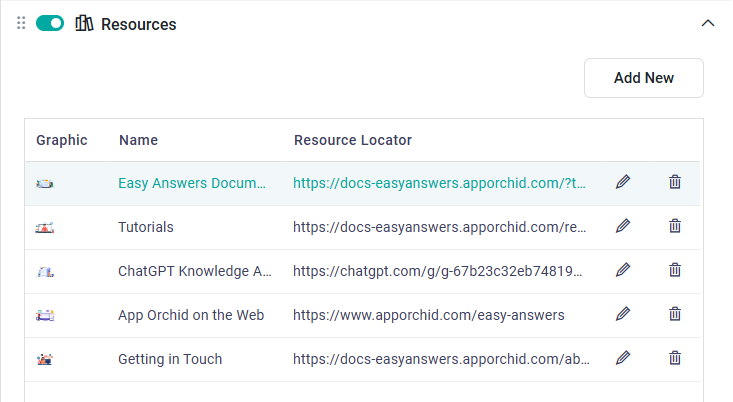Screen dimensions: 733x402
Task: Click the Resource Locator column header
Action: click(352, 140)
